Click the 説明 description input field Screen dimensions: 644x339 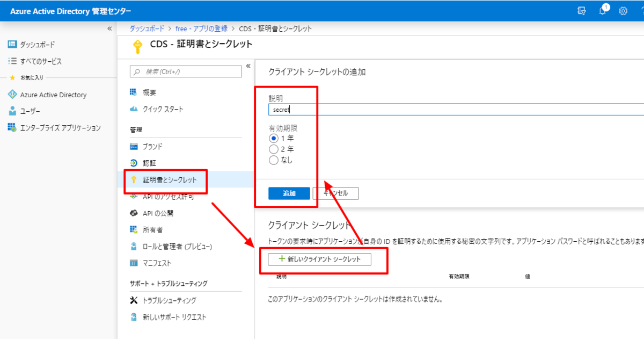[456, 110]
